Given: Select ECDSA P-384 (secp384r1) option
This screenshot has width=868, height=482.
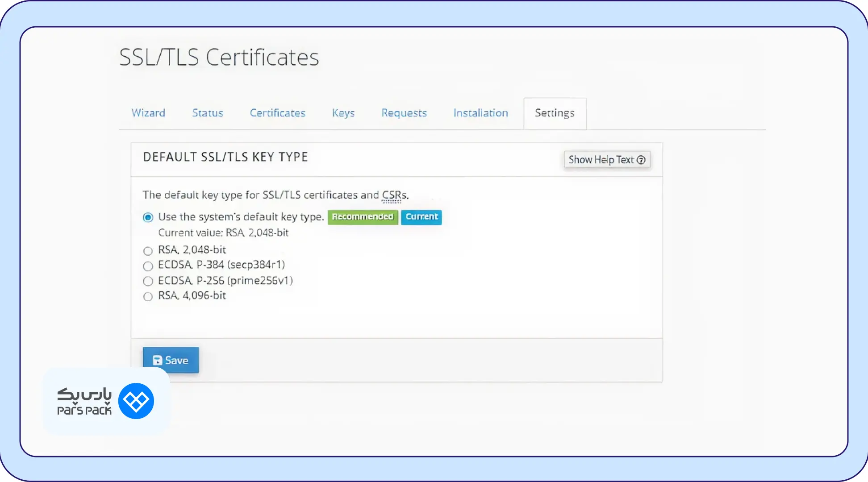Looking at the screenshot, I should point(148,266).
